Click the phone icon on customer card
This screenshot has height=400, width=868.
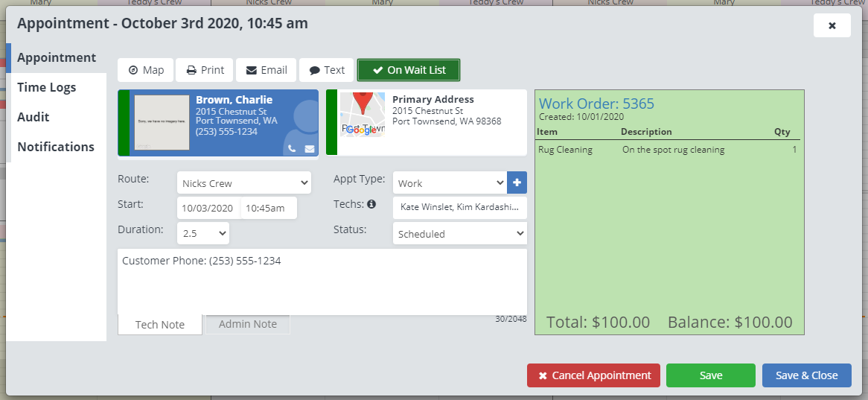pos(293,148)
